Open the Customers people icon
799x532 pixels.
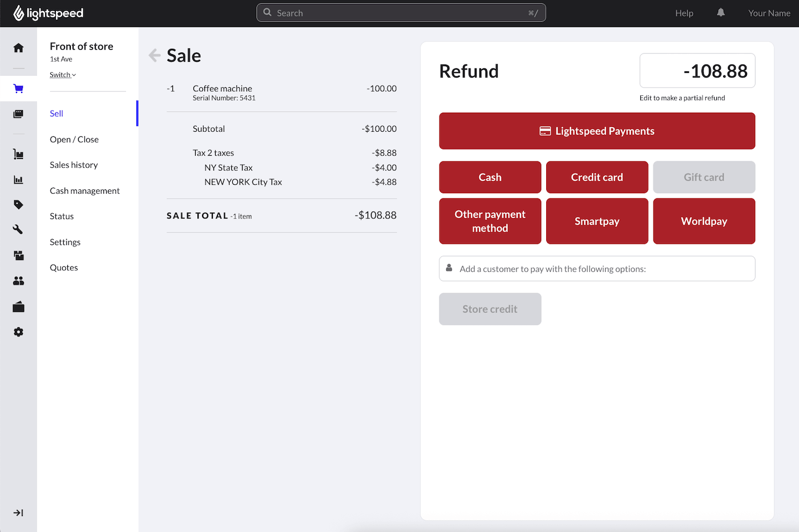click(x=18, y=281)
